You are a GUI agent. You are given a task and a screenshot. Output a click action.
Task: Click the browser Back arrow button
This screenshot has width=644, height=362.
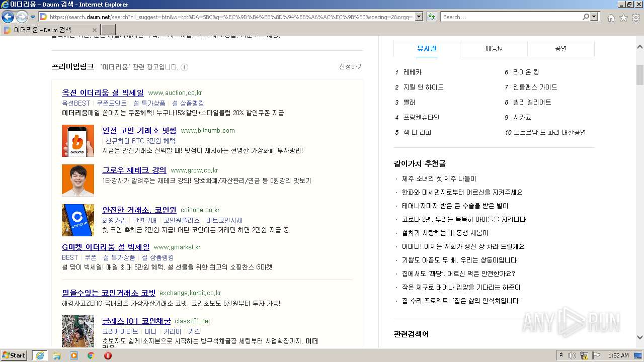[x=8, y=17]
